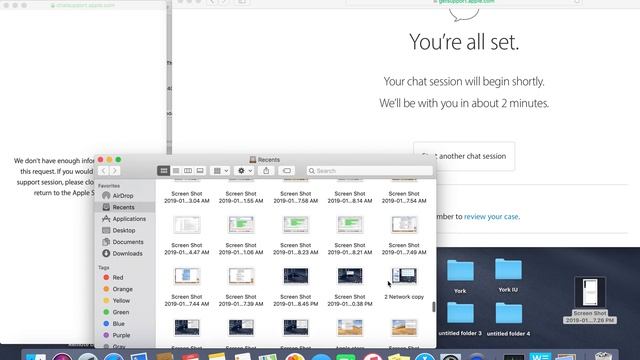Select Screen Shot 2019-01...0.38 PM thumbnail
This screenshot has height=360, width=640.
coord(350,276)
